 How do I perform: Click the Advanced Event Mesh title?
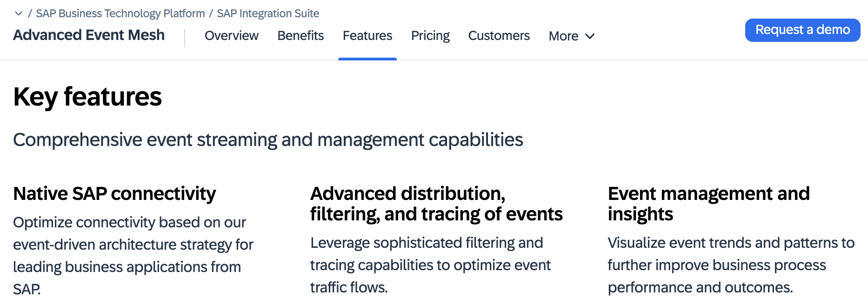point(89,35)
